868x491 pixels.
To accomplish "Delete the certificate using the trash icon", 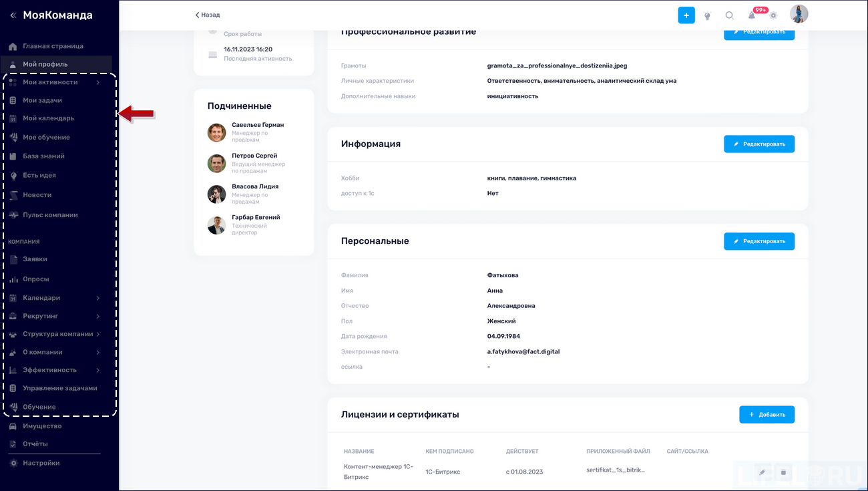I will coord(783,472).
